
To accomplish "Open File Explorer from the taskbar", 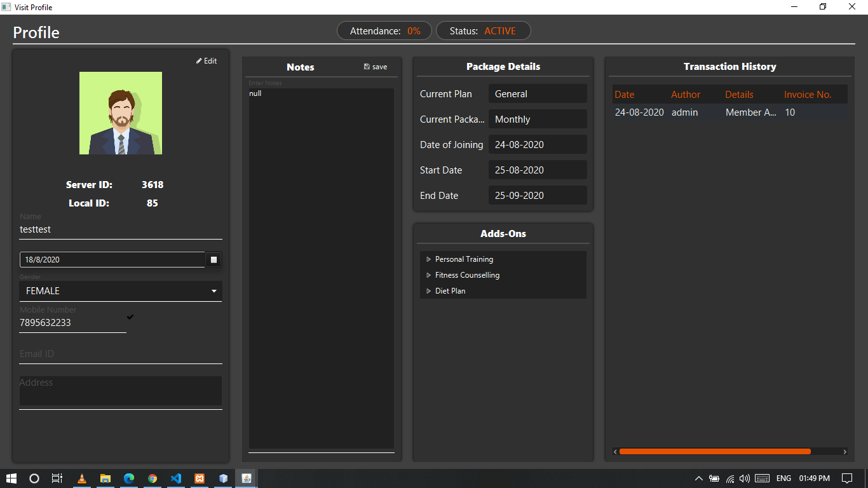I will [x=105, y=478].
